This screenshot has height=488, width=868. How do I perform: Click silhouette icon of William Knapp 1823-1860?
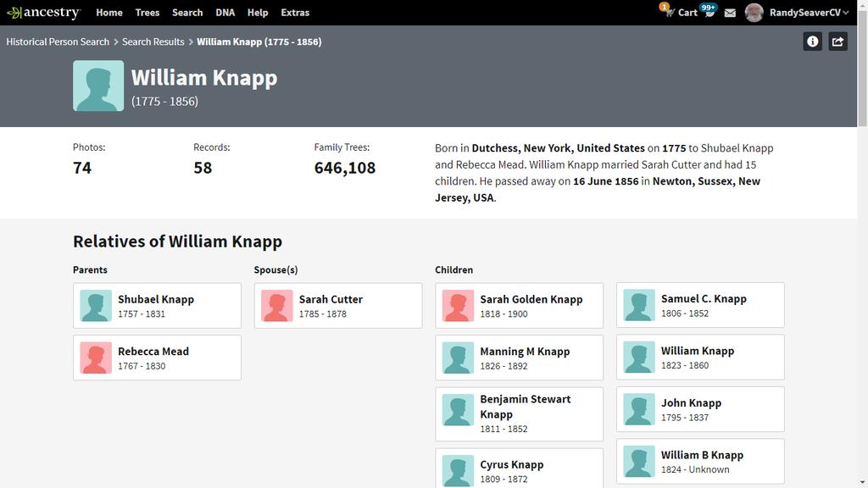pyautogui.click(x=639, y=357)
